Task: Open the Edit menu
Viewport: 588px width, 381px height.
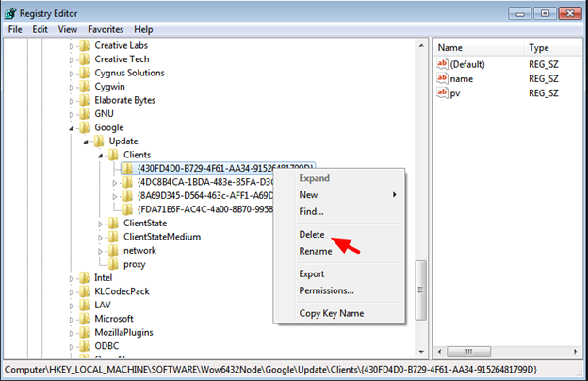Action: [40, 29]
